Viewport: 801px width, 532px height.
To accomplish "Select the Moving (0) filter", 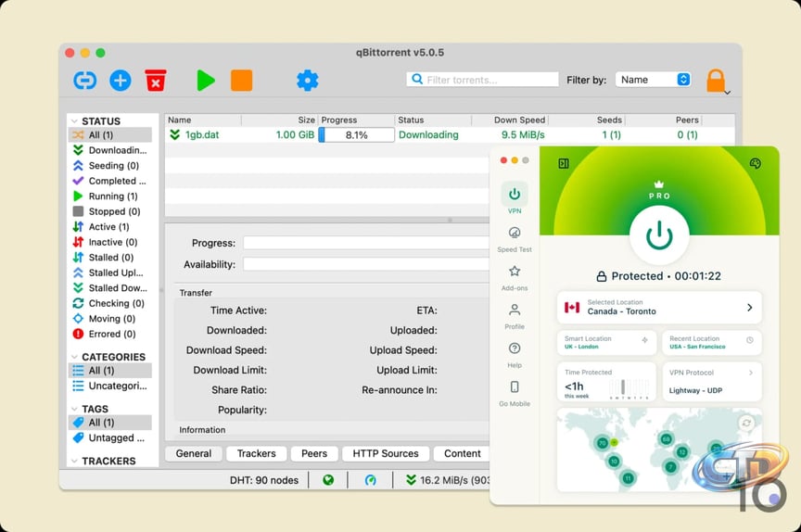I will pos(109,319).
